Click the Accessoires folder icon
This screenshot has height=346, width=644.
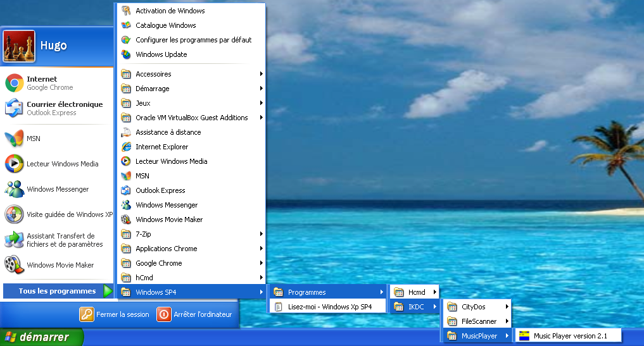pos(126,74)
